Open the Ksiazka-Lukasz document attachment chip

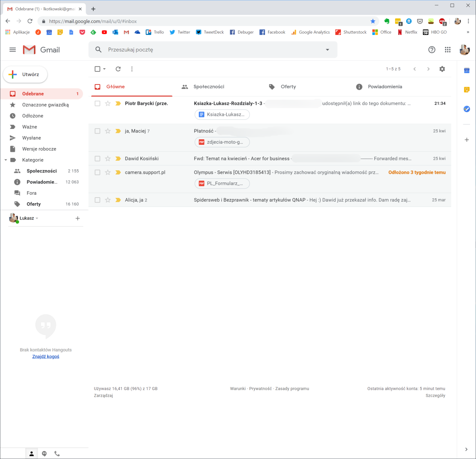tap(222, 115)
